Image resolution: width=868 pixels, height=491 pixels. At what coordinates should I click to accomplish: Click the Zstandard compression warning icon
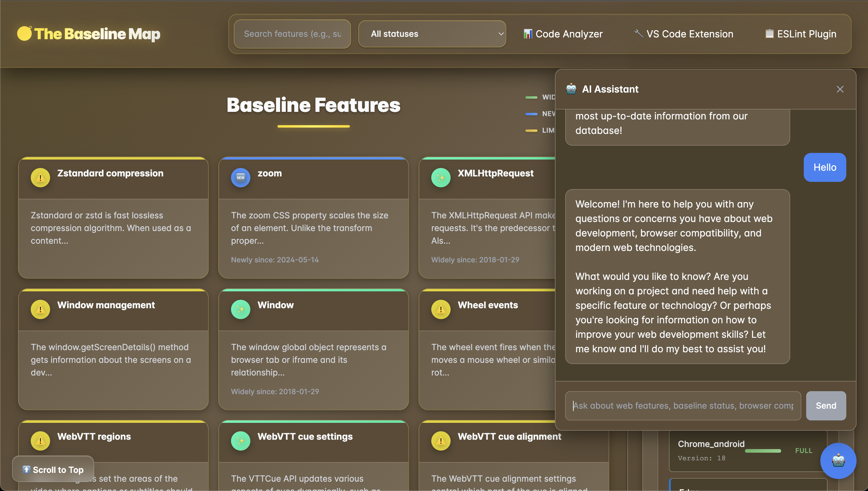click(40, 177)
